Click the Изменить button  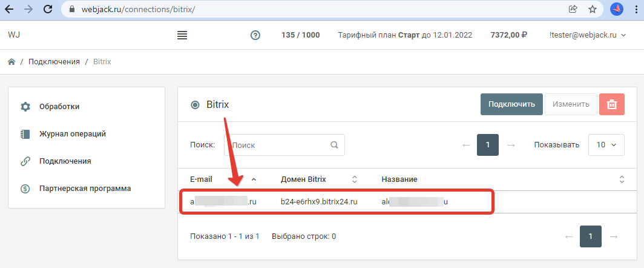[571, 104]
